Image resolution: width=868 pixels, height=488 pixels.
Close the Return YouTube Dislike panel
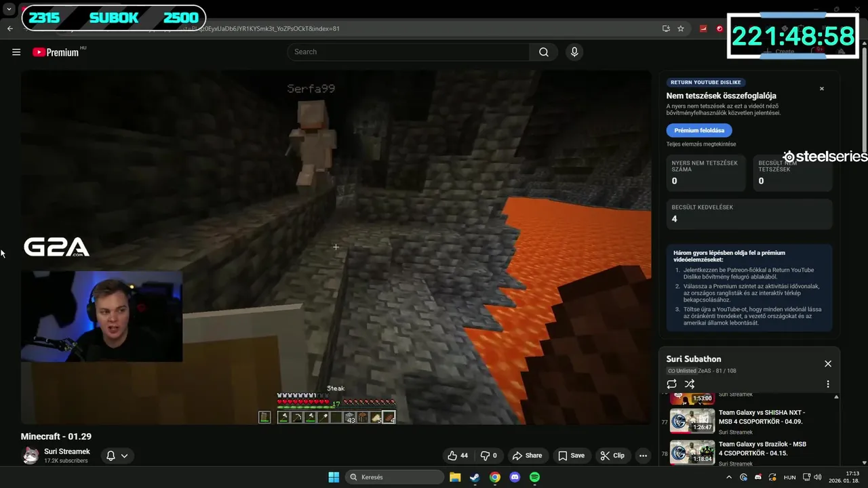click(x=822, y=89)
